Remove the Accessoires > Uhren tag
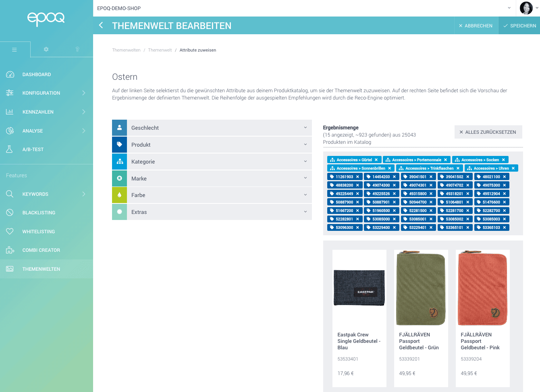This screenshot has width=540, height=392. [513, 168]
